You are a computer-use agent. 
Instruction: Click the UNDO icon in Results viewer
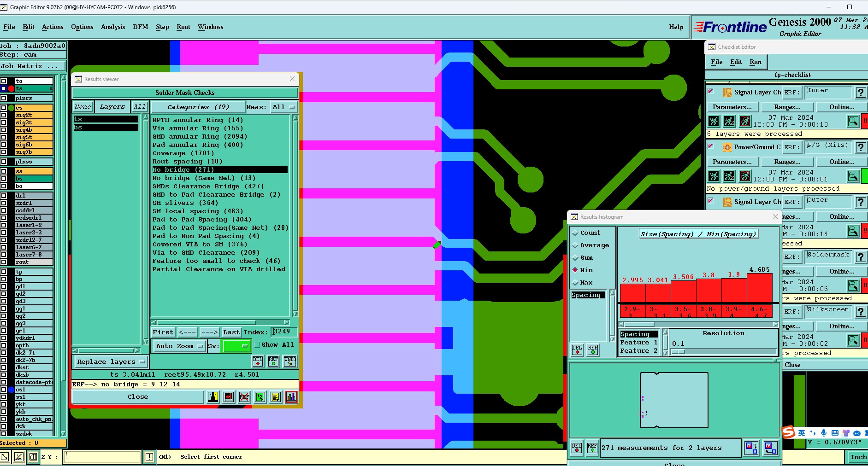[289, 361]
